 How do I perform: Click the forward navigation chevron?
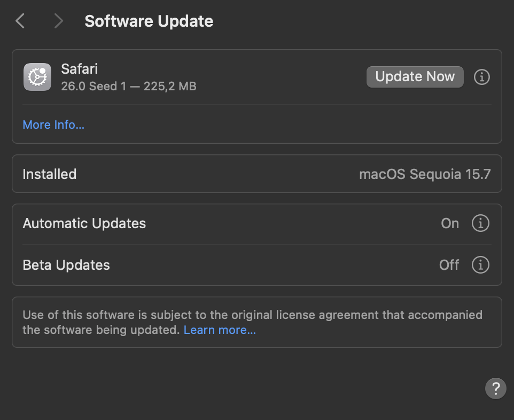58,21
